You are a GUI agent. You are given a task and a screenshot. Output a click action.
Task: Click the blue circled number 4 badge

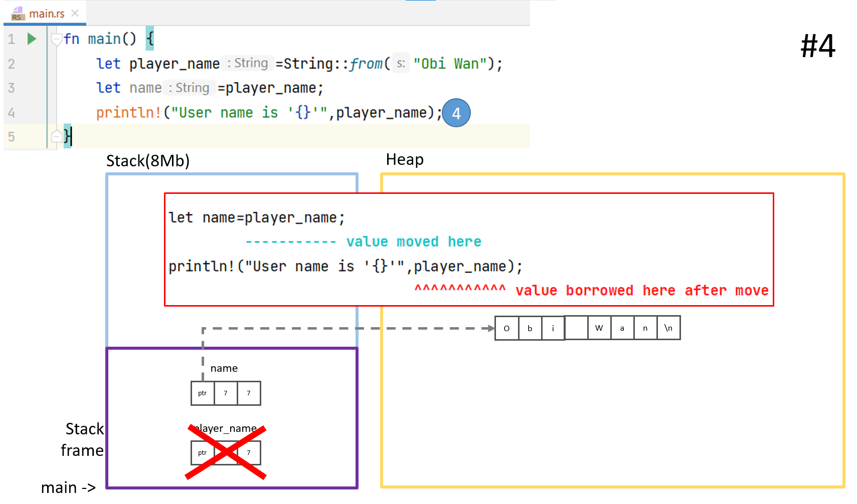456,113
